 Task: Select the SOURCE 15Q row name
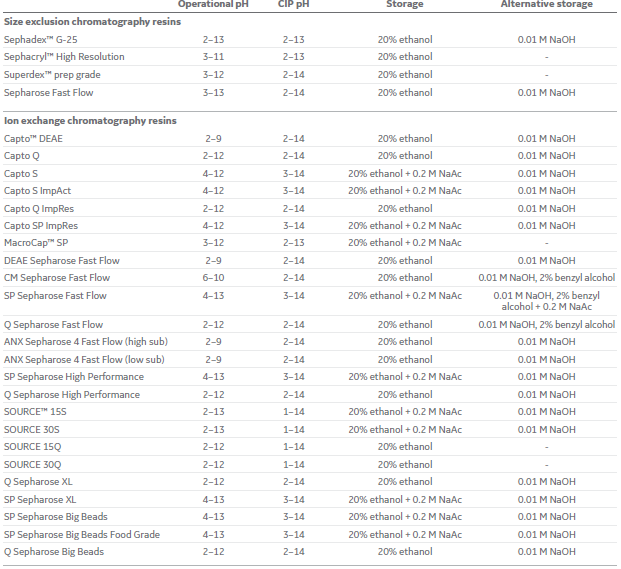[x=32, y=447]
